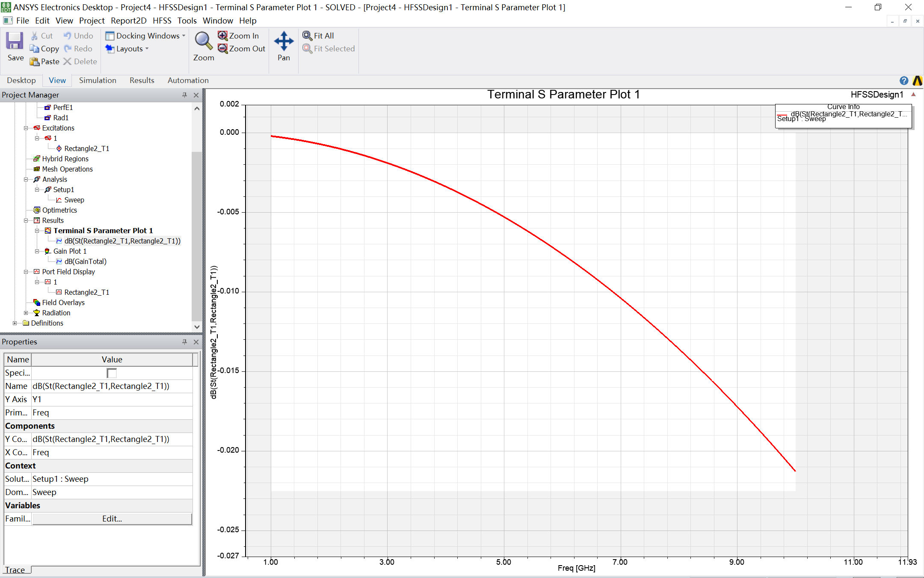The height and width of the screenshot is (578, 924).
Task: Activate the Pan tool
Action: pos(284,41)
